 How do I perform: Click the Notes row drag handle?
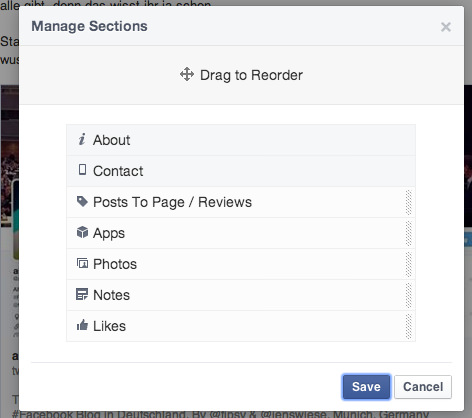pyautogui.click(x=409, y=295)
